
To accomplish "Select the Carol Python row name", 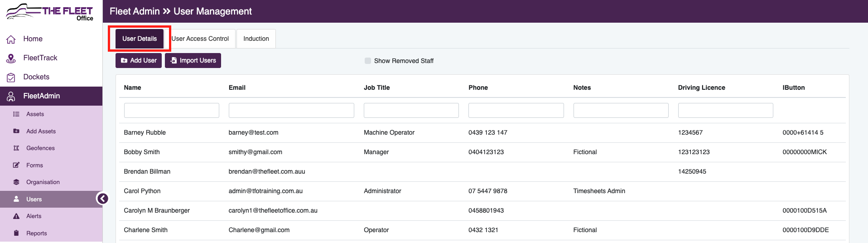I will click(142, 191).
